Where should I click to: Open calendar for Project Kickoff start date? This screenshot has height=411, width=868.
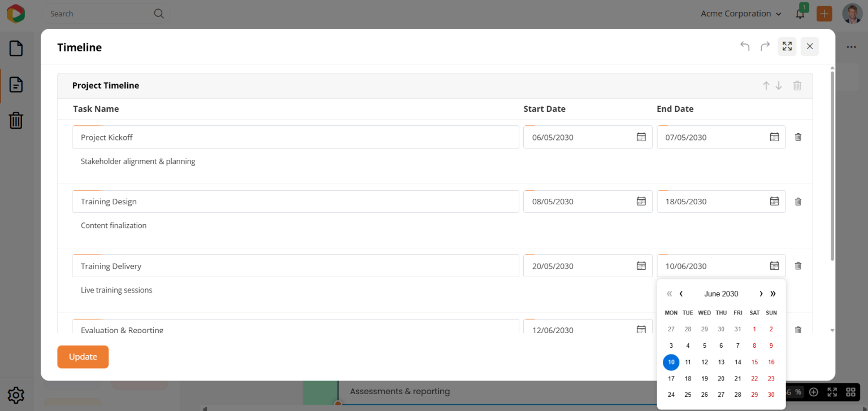click(x=641, y=137)
